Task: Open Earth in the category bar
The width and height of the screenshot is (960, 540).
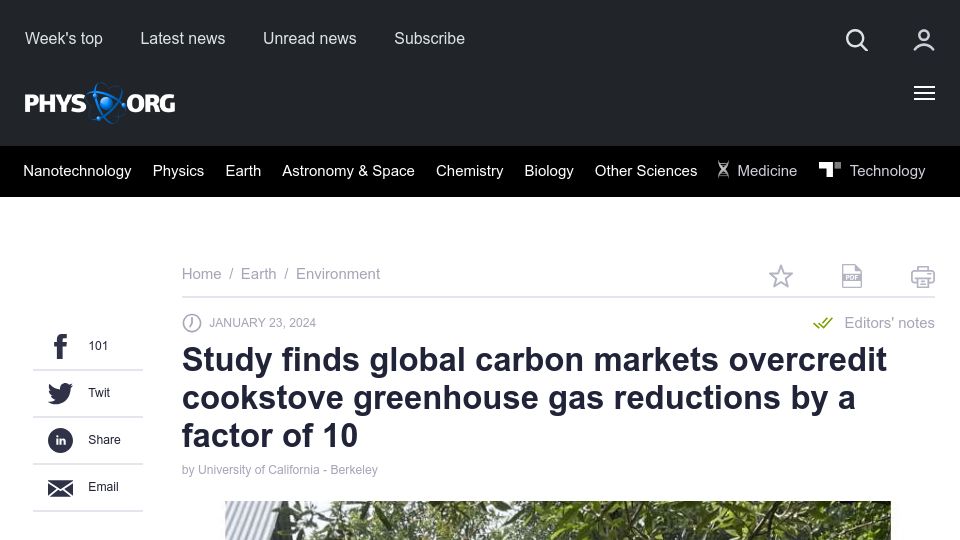Action: (243, 171)
